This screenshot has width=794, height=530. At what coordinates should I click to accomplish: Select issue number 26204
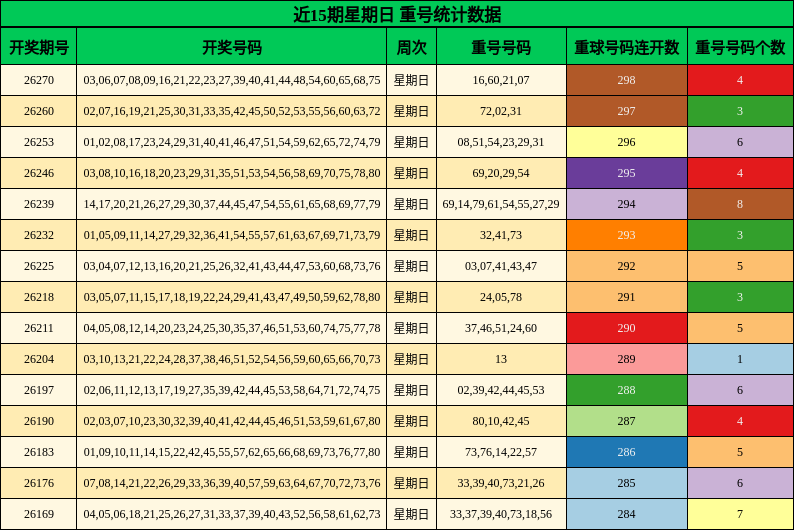pos(38,359)
